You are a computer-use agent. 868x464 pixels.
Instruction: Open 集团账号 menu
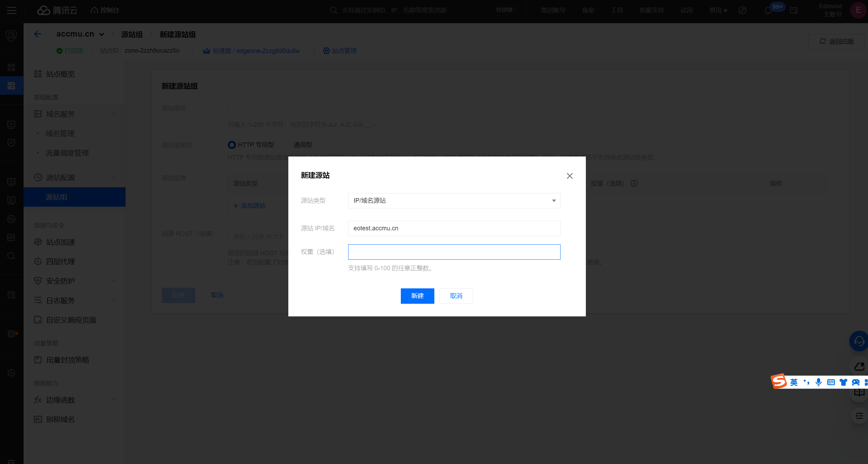tap(553, 10)
